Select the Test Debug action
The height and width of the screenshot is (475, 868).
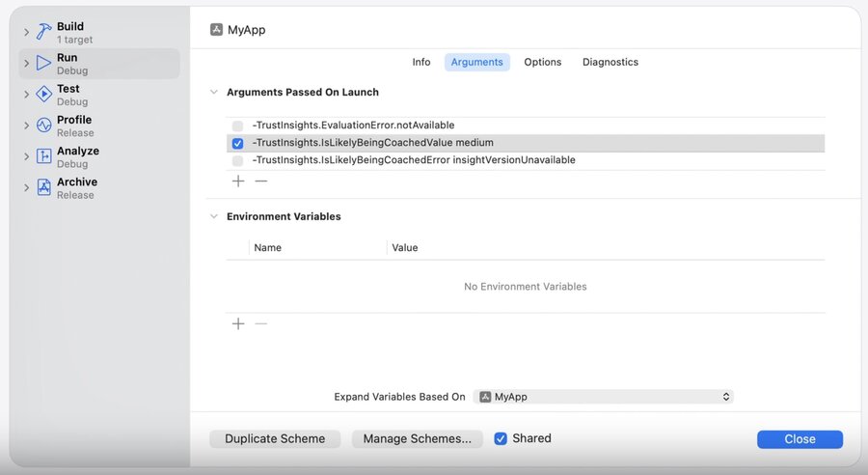[99, 95]
